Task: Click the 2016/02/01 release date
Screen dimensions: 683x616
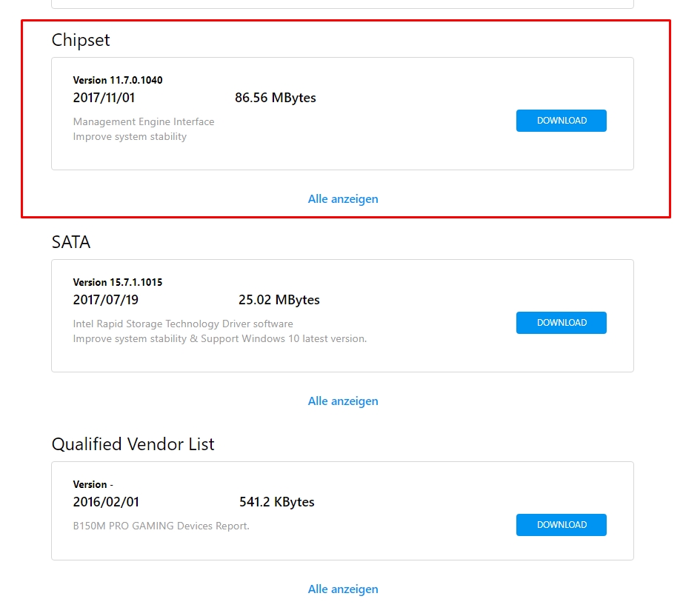Action: tap(106, 502)
